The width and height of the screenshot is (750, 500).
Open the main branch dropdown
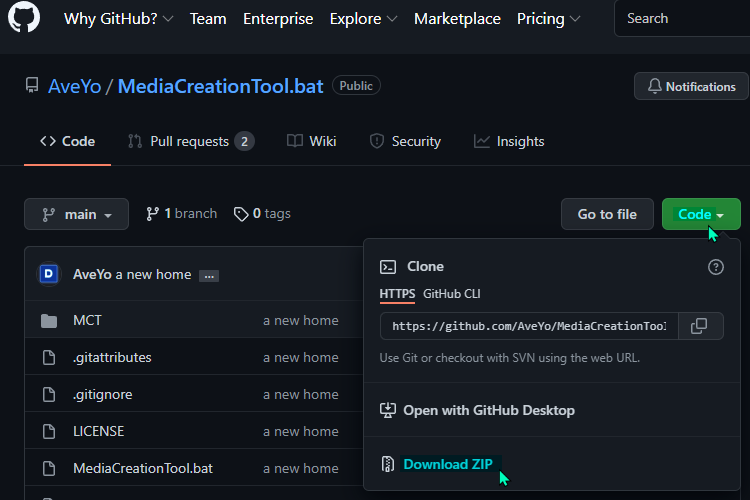(x=77, y=214)
